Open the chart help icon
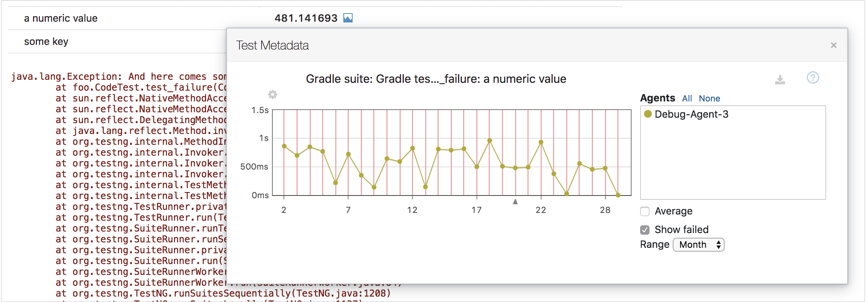The image size is (868, 302). 813,78
